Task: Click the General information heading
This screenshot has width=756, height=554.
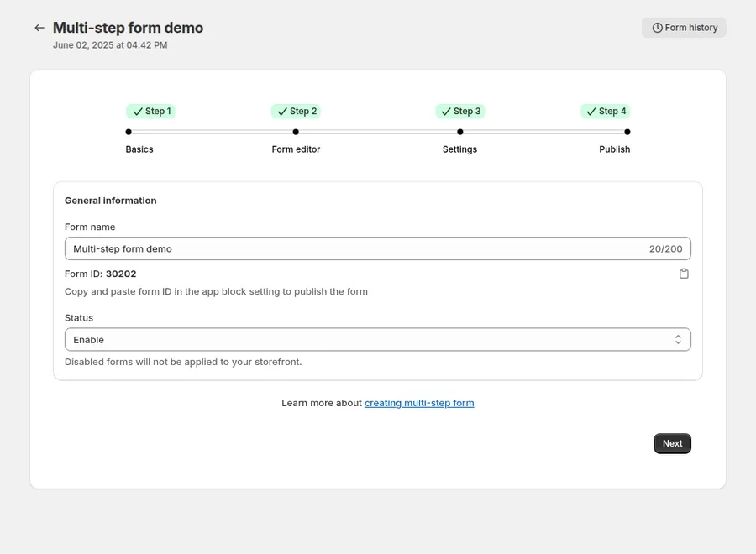Action: 110,201
